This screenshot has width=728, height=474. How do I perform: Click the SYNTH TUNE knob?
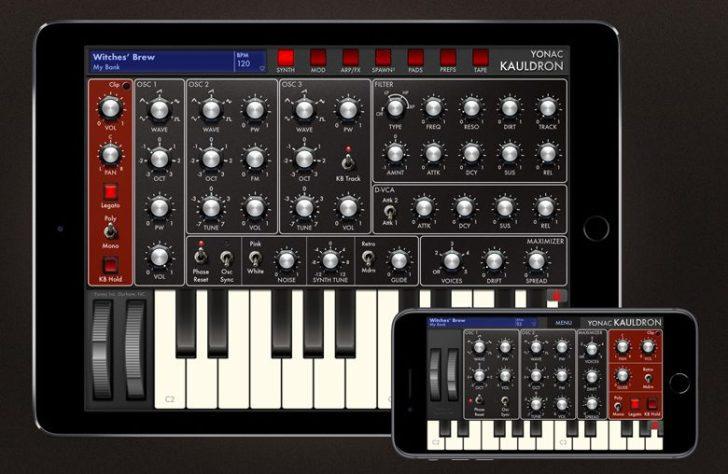[330, 260]
